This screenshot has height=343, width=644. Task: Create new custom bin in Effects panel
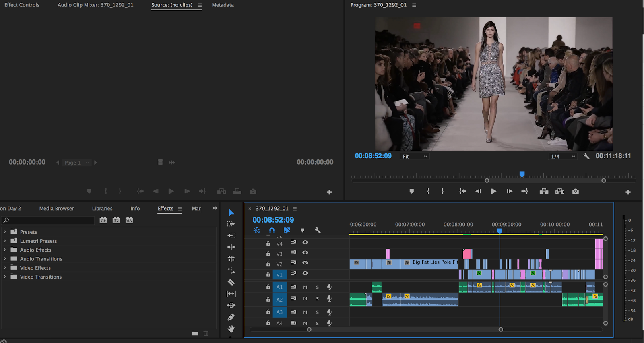pyautogui.click(x=195, y=333)
